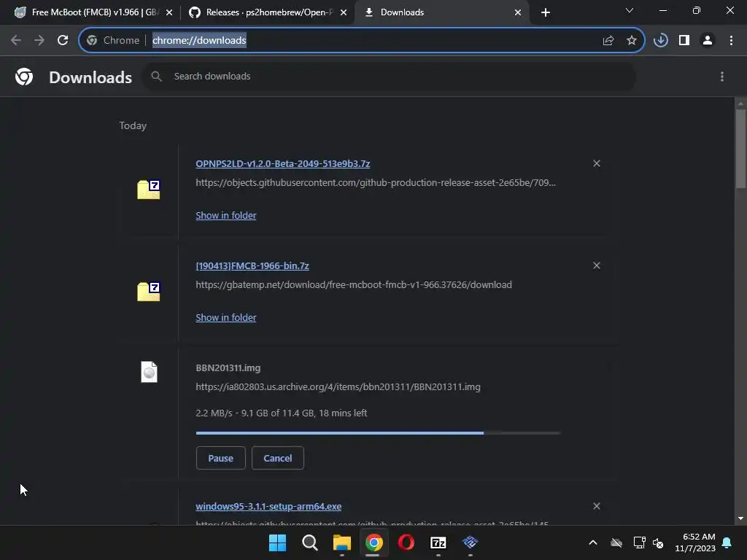Click the BBN201311.img file name text
This screenshot has width=747, height=560.
click(228, 367)
